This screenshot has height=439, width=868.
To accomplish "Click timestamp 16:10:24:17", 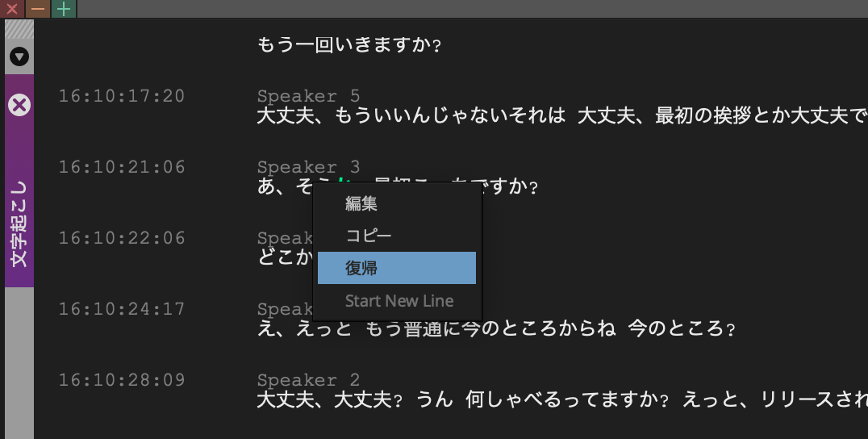I will (122, 308).
